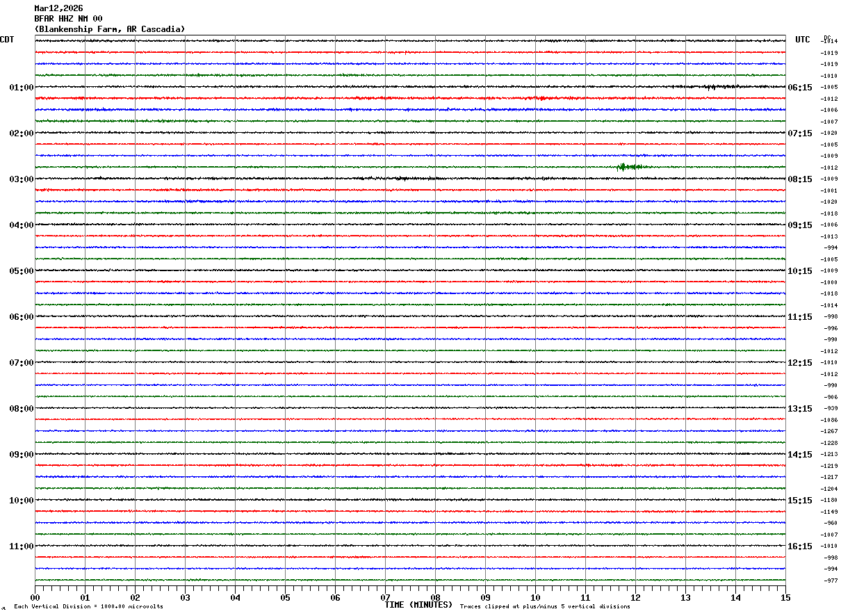Click the "03:00" CDT time label
Screen dimensions: 841x616
pyautogui.click(x=22, y=179)
